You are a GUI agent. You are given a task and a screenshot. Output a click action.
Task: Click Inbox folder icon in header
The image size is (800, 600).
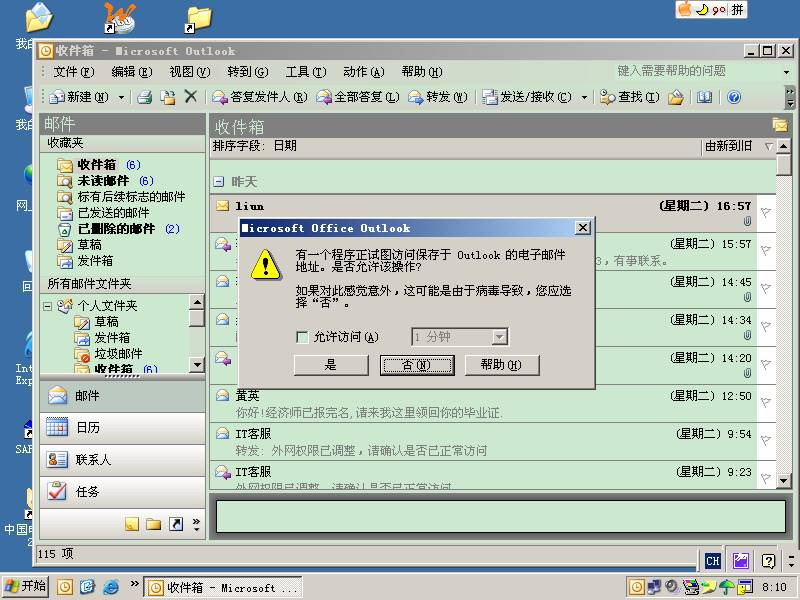click(780, 125)
